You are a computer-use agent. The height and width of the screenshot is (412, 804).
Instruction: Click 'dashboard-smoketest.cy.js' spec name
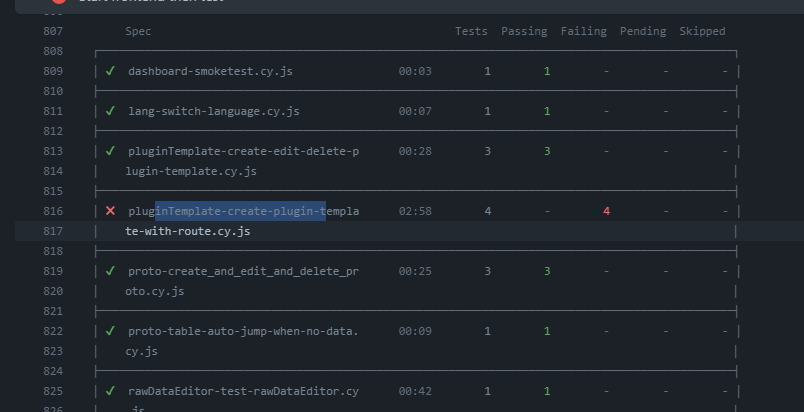click(x=210, y=71)
